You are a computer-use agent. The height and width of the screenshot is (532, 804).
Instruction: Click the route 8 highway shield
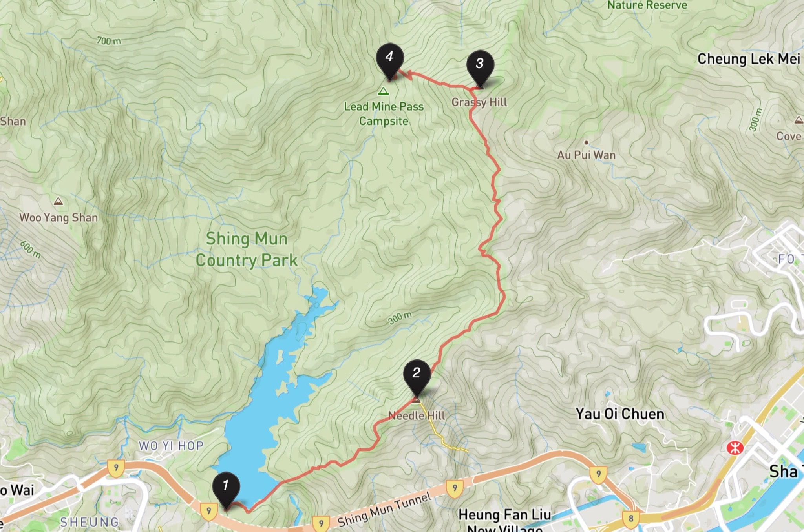coord(631,519)
